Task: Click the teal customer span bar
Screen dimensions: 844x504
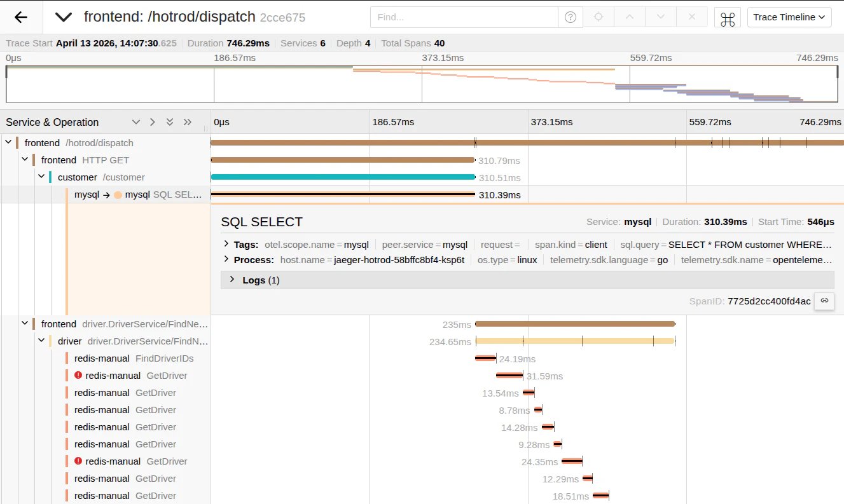Action: pyautogui.click(x=343, y=177)
